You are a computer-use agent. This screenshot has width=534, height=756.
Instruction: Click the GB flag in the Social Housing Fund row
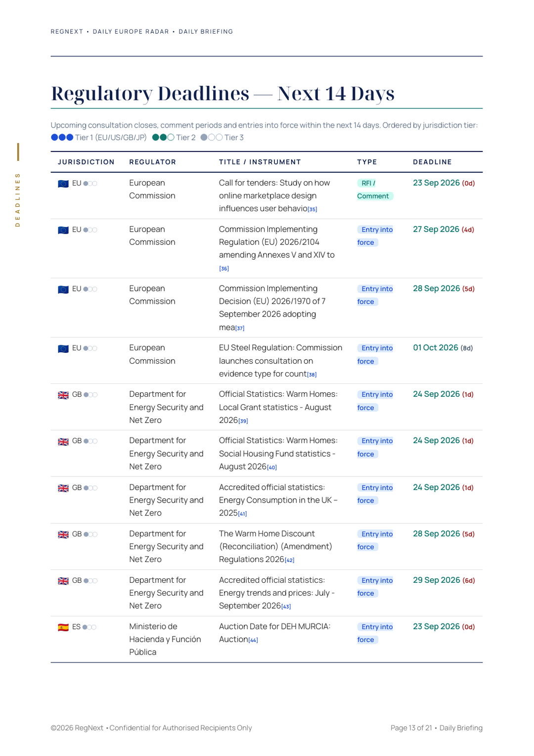[x=63, y=442]
